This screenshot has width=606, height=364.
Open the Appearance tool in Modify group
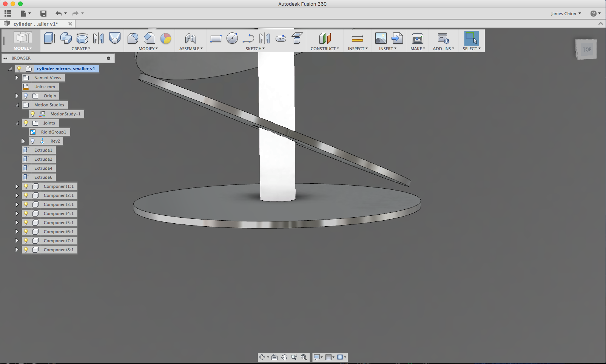coord(166,38)
